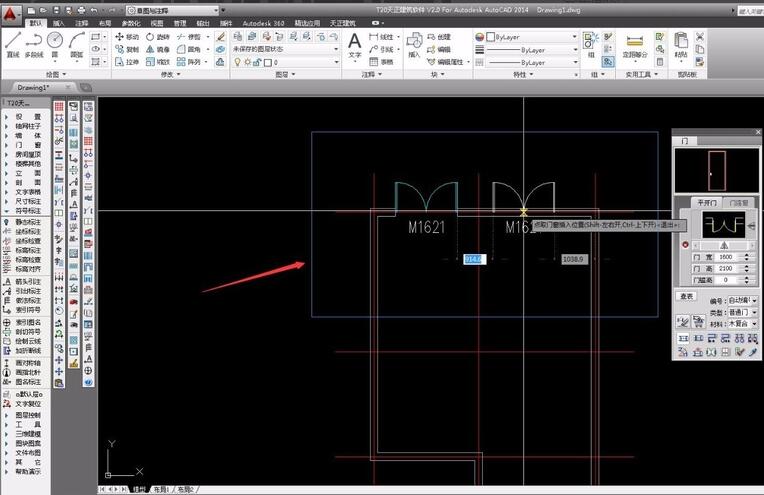This screenshot has height=495, width=764.
Task: Switch to the 天正建筑 ribbon tab
Action: point(343,23)
